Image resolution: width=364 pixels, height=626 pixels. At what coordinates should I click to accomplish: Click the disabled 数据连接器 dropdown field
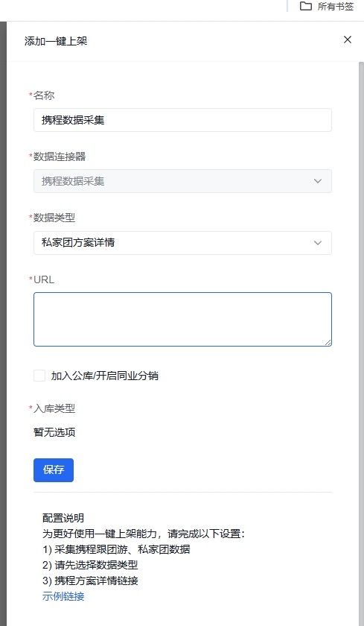pos(182,181)
